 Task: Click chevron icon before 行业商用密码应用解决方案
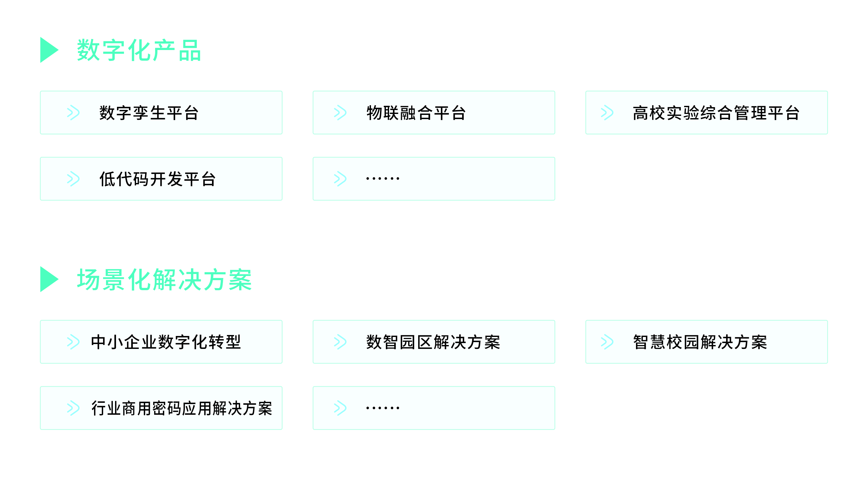[x=73, y=408]
